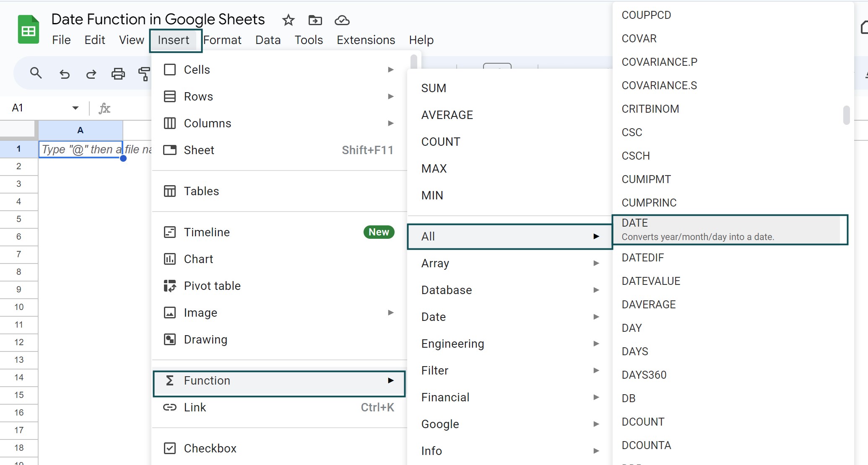Undo the last action
Image resolution: width=868 pixels, height=465 pixels.
(64, 74)
